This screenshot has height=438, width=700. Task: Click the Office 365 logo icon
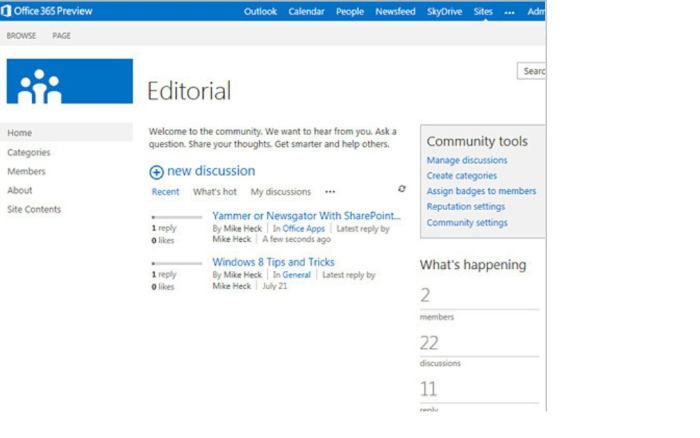click(x=6, y=11)
